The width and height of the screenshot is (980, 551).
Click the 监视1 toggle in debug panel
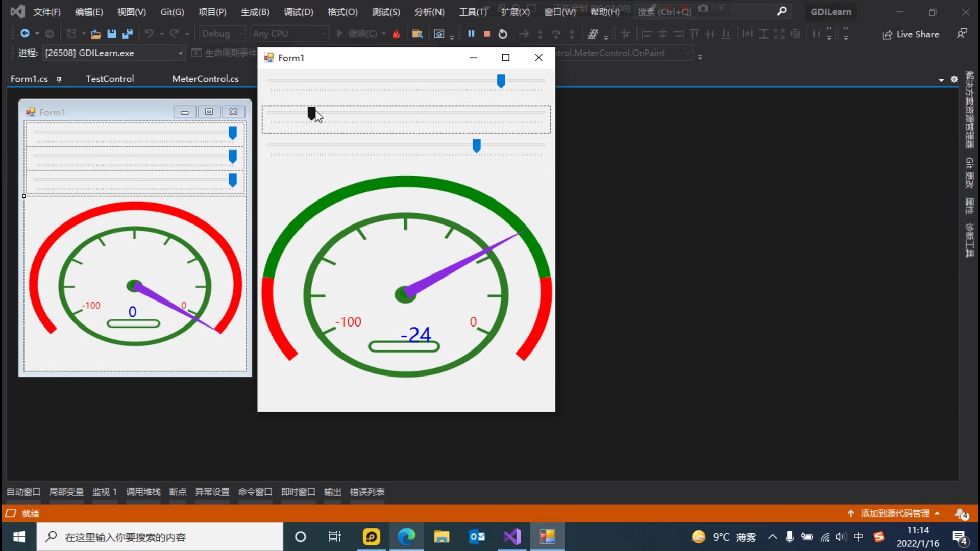coord(104,492)
